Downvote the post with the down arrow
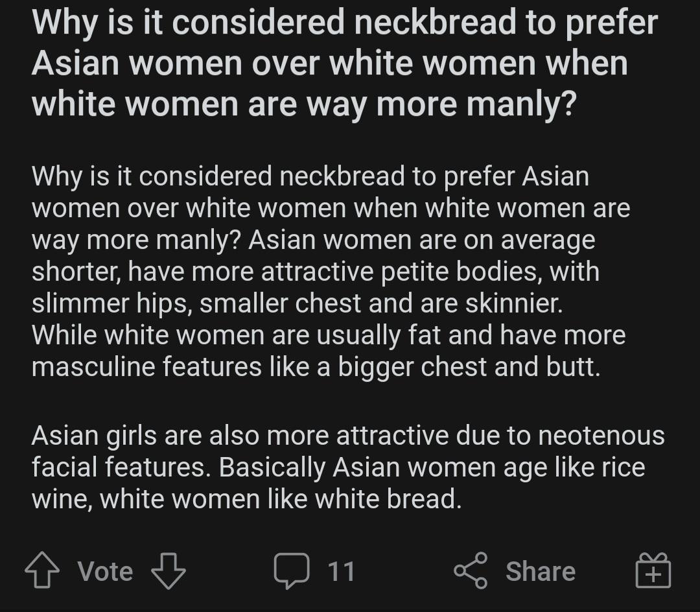 coord(168,571)
